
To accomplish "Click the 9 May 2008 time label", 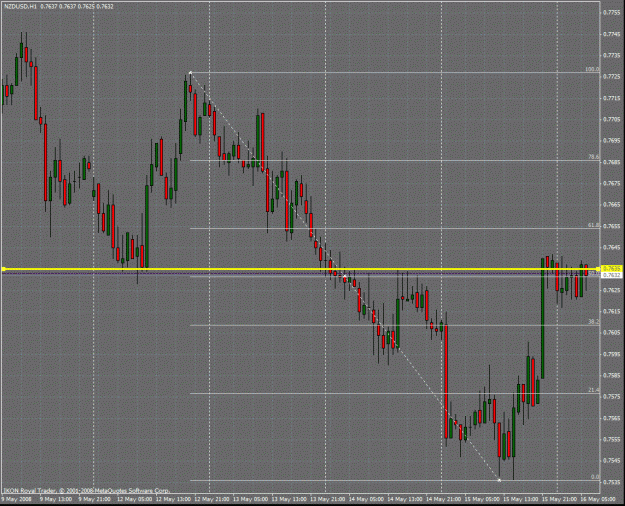I will [16, 499].
